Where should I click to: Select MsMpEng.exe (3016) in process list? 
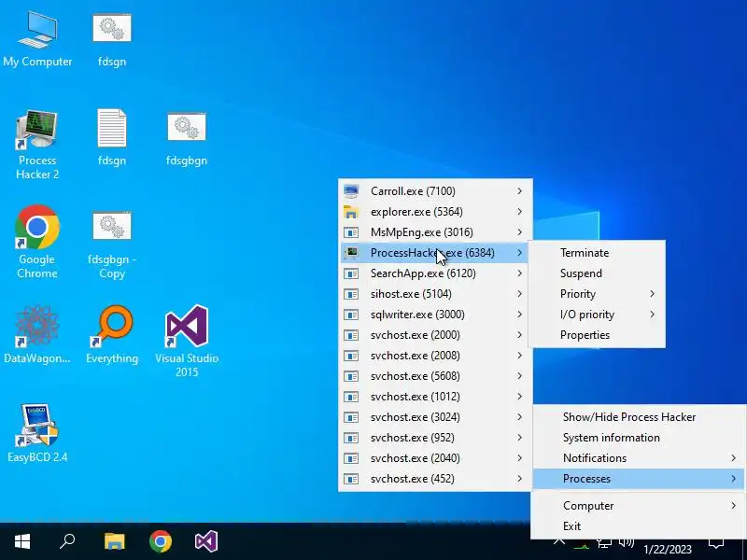click(x=435, y=232)
